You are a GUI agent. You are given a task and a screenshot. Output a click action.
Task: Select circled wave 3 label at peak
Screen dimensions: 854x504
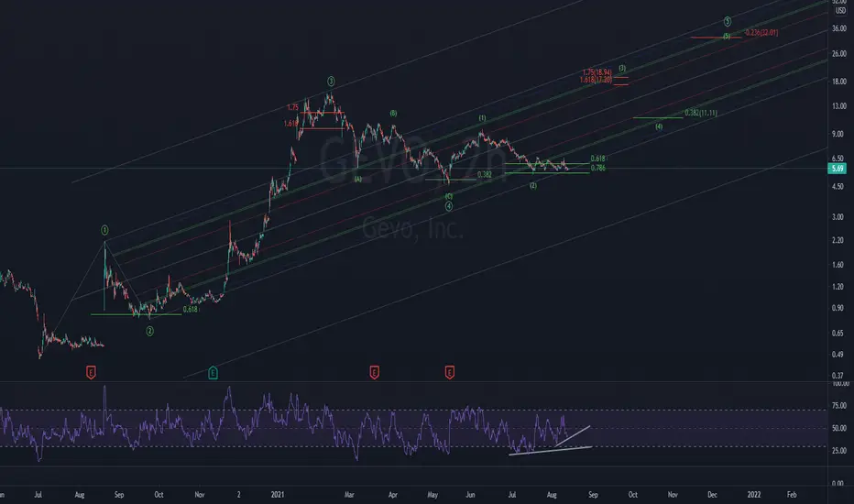coord(331,82)
